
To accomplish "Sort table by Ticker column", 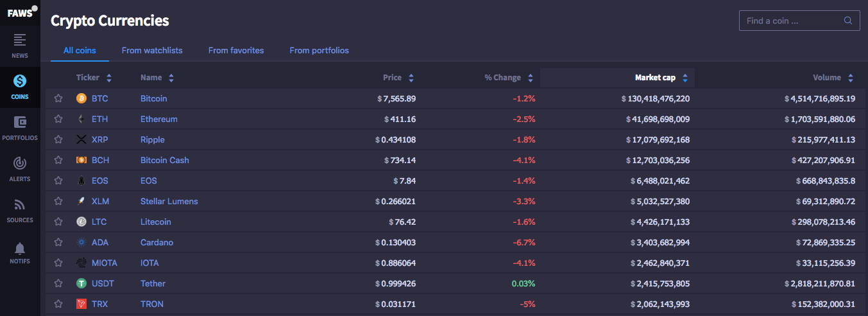I will click(x=94, y=78).
